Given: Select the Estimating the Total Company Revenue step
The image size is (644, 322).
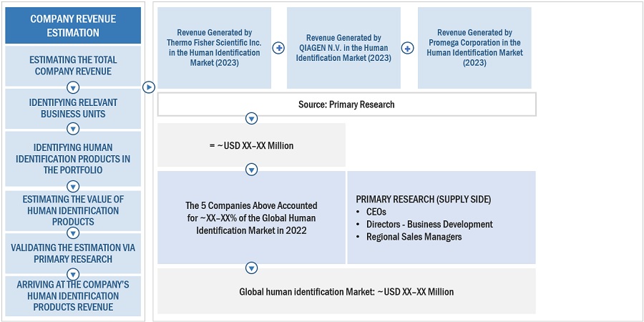Looking at the screenshot, I should tap(73, 66).
